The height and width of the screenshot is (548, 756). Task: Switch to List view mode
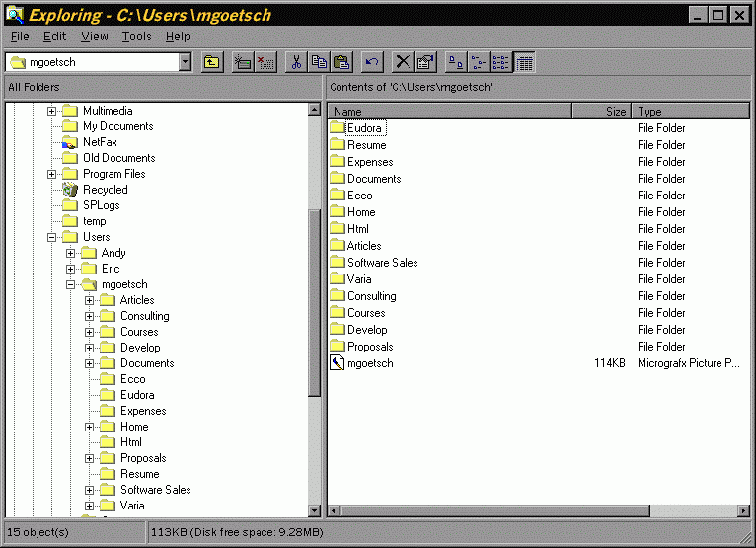pyautogui.click(x=501, y=62)
